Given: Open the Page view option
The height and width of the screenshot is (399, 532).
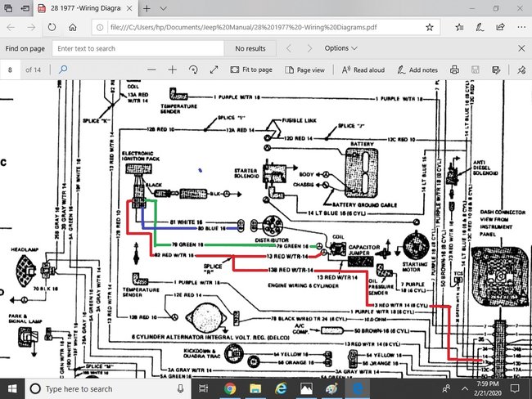Looking at the screenshot, I should (304, 69).
